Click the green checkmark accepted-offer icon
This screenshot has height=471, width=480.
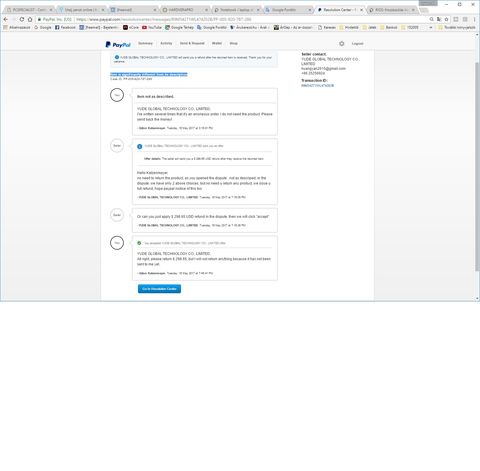tap(139, 243)
